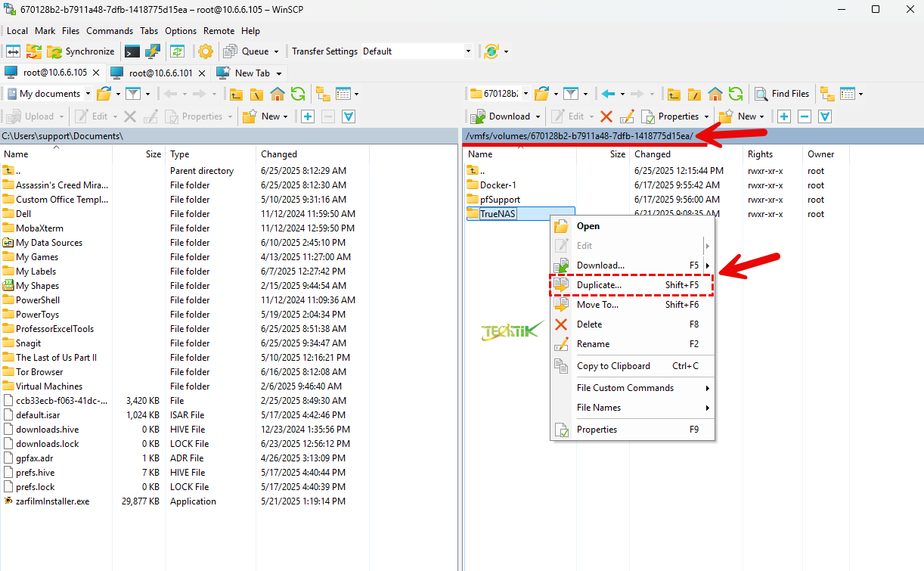
Task: Open the terminal console icon
Action: point(132,51)
